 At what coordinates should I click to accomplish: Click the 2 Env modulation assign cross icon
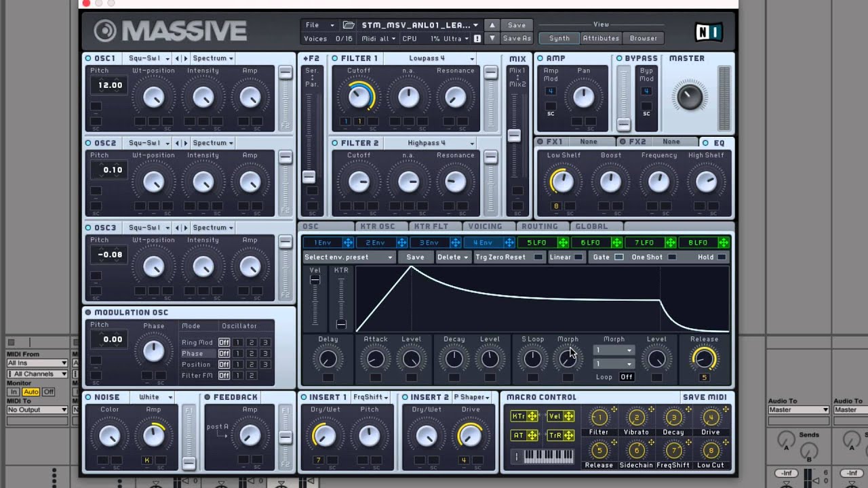tap(401, 243)
